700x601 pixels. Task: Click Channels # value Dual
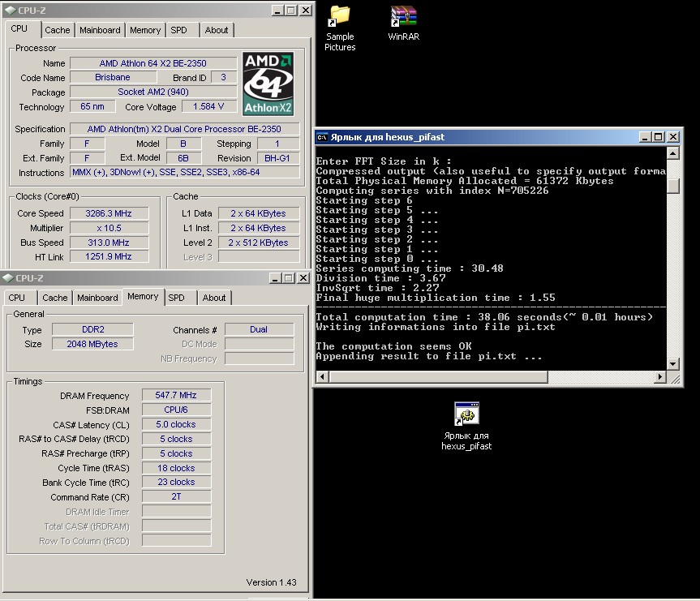259,329
